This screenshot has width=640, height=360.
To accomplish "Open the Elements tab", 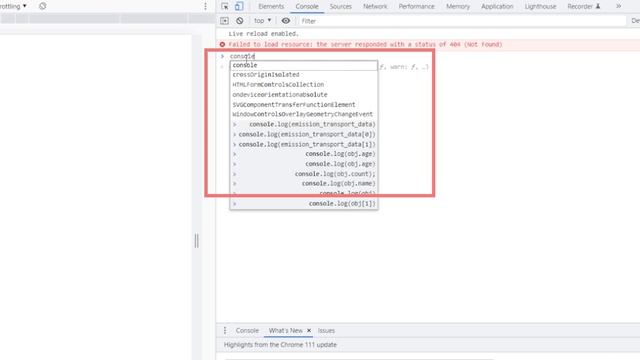I will [x=271, y=7].
